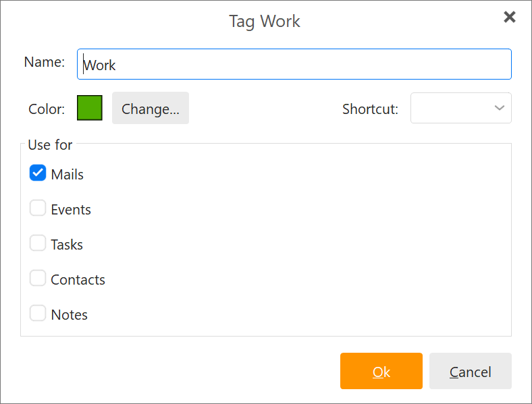Open the Shortcut combo box

pyautogui.click(x=460, y=108)
